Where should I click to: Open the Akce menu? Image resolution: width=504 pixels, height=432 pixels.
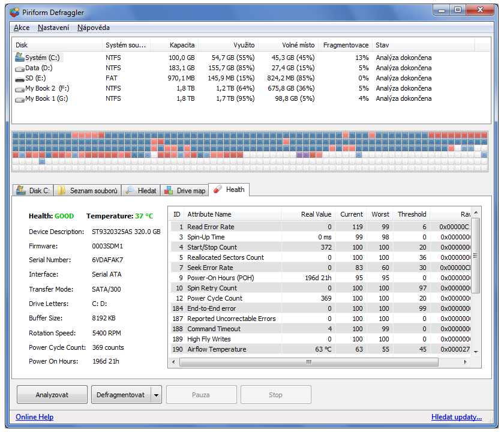22,28
